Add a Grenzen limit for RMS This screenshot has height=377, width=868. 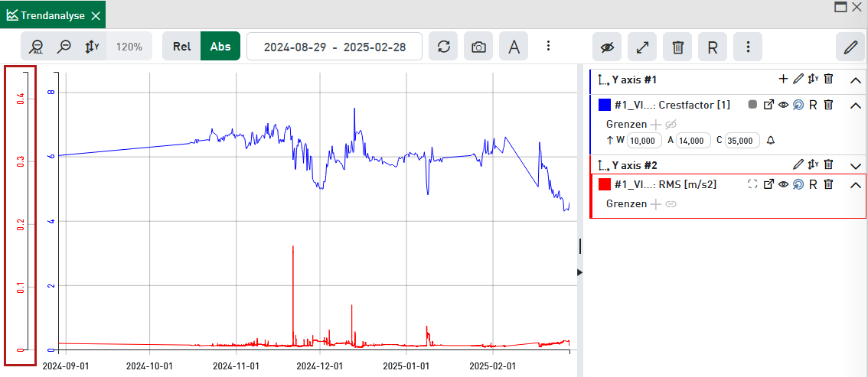655,204
